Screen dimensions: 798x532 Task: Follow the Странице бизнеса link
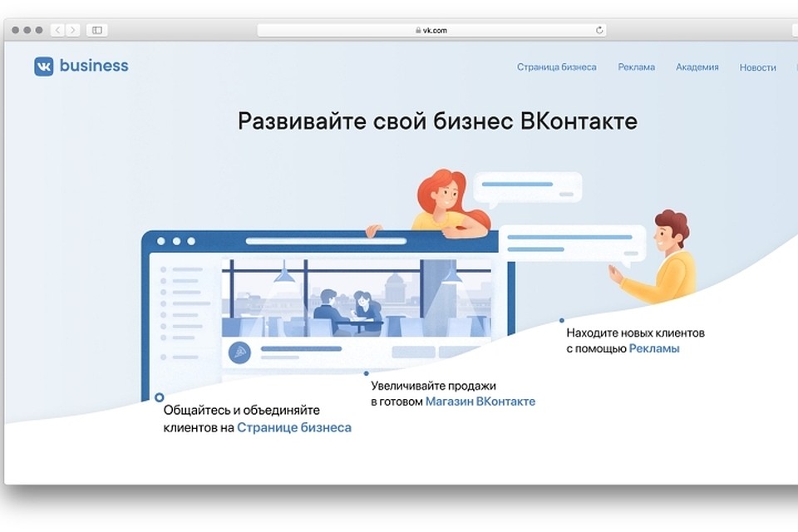(x=294, y=427)
